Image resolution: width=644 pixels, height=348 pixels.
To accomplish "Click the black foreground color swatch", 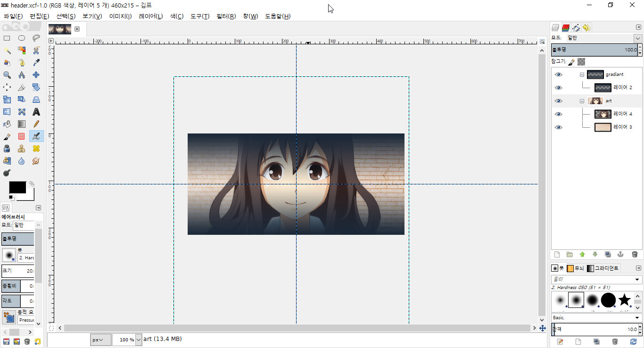I will (17, 187).
